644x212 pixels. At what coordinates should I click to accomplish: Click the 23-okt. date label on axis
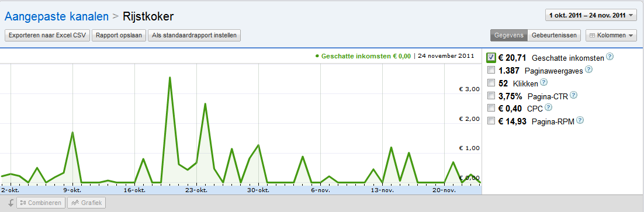[x=197, y=190]
